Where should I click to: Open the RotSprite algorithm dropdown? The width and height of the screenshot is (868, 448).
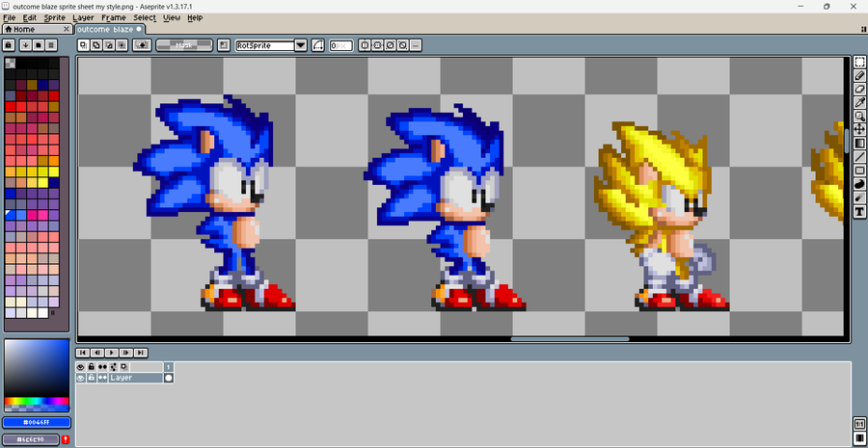pyautogui.click(x=301, y=45)
